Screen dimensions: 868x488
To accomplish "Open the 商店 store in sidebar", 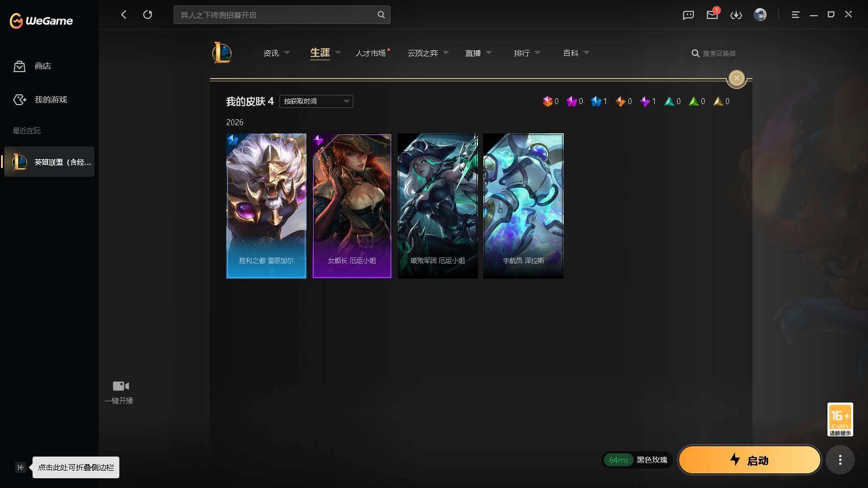I will [33, 66].
